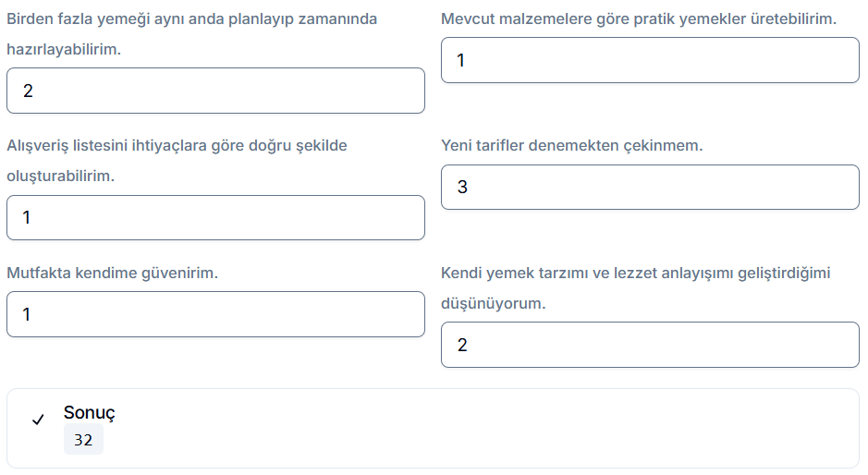The width and height of the screenshot is (868, 475).
Task: Click the value 2 in the cooking style field
Action: pyautogui.click(x=462, y=345)
